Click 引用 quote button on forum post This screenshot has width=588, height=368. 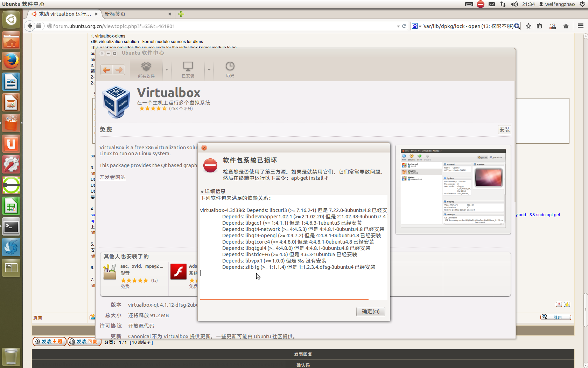click(556, 317)
